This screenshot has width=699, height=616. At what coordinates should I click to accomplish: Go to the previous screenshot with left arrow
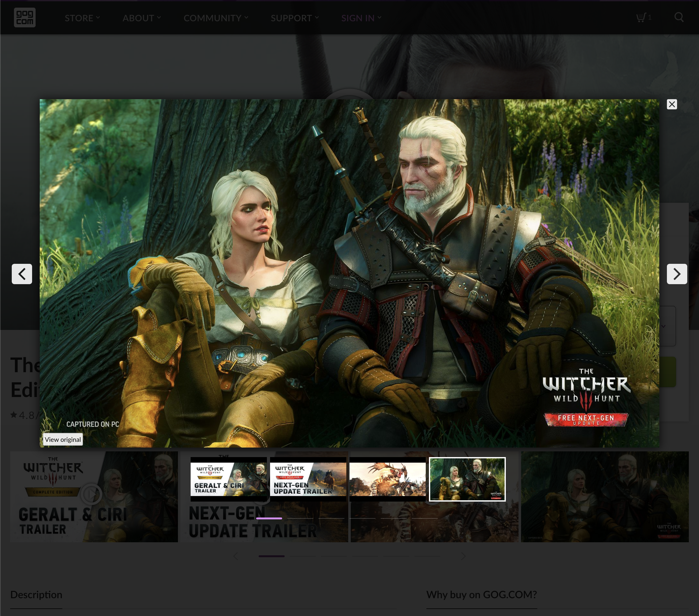click(x=22, y=274)
